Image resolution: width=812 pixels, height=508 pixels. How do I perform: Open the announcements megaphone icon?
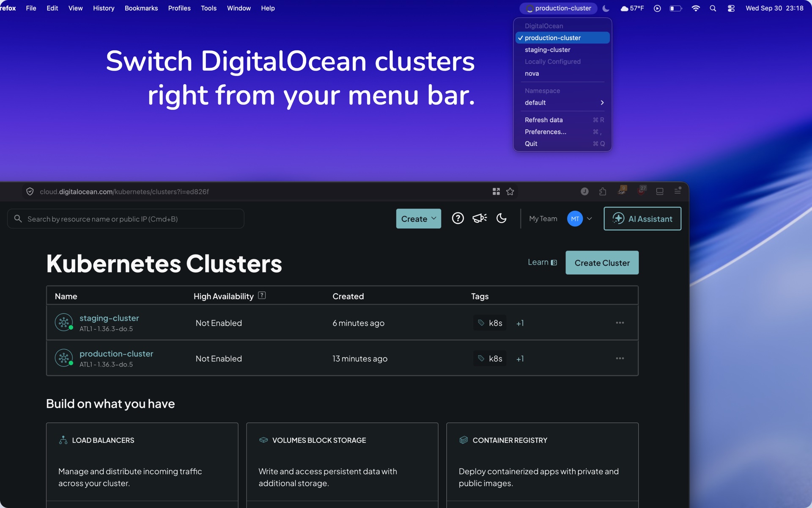click(x=480, y=218)
